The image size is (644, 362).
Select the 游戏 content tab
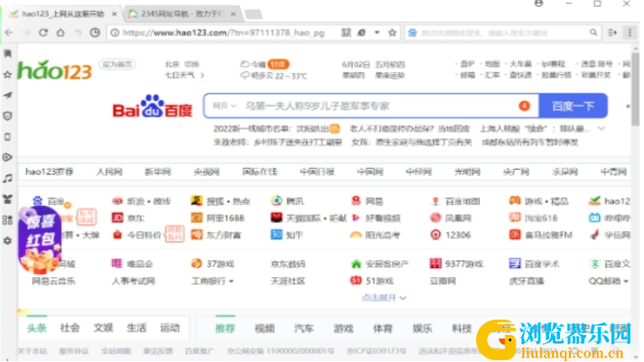[343, 328]
